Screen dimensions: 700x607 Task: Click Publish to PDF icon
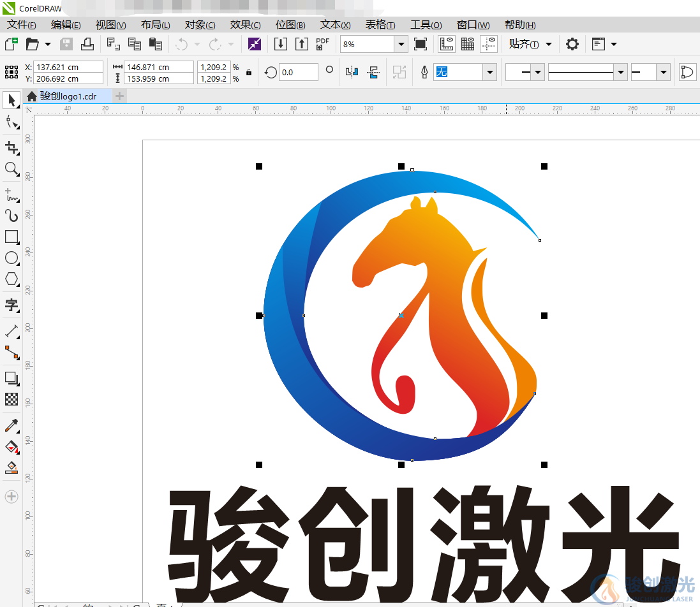click(x=322, y=44)
